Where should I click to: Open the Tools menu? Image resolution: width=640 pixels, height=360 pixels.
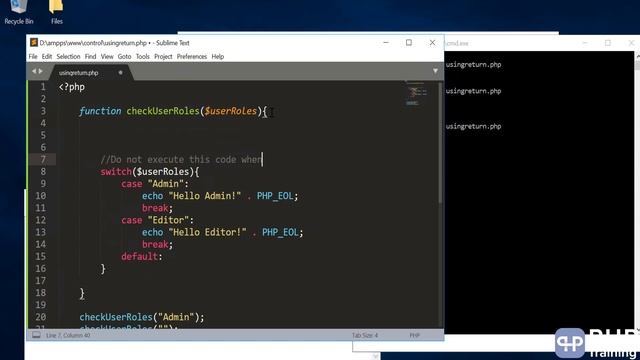[142, 56]
